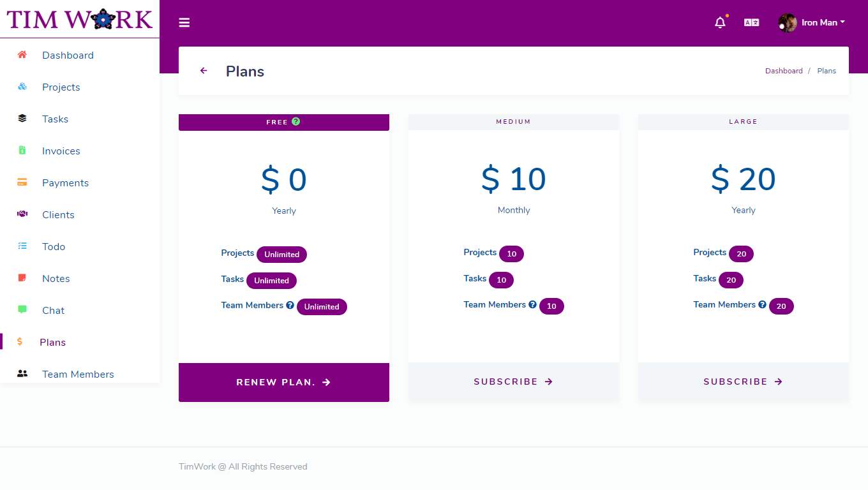Open the Dashboard via the home icon
Screen dimensions: 868x490
click(21, 55)
